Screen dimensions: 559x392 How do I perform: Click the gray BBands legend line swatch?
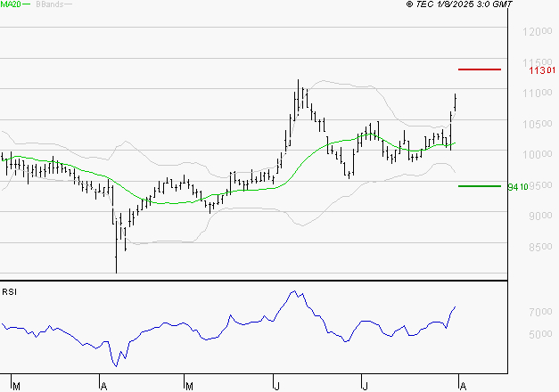[68, 4]
